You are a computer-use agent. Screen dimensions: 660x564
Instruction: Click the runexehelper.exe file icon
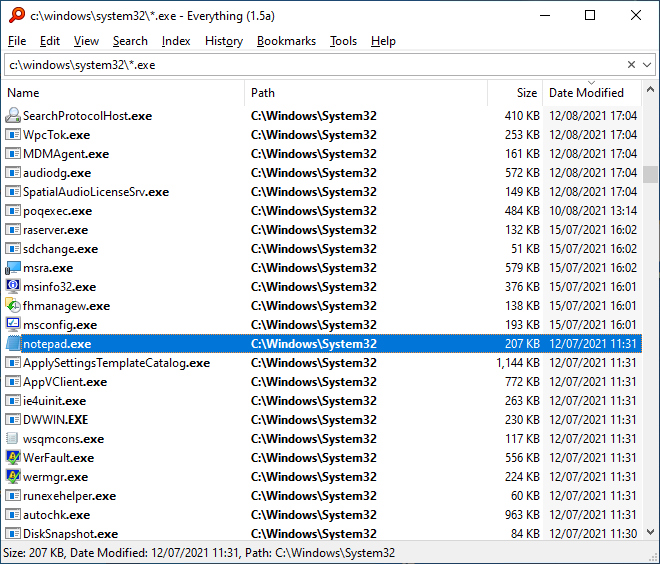[13, 496]
